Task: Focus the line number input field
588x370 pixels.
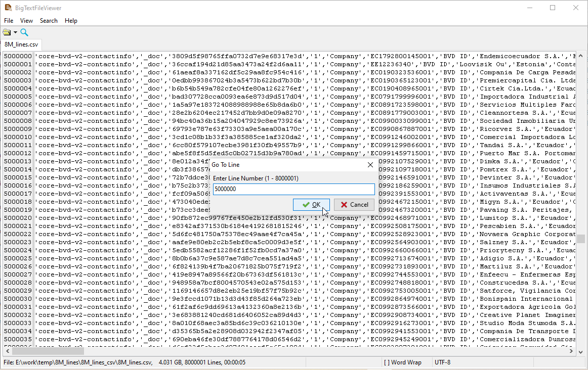Action: point(293,189)
